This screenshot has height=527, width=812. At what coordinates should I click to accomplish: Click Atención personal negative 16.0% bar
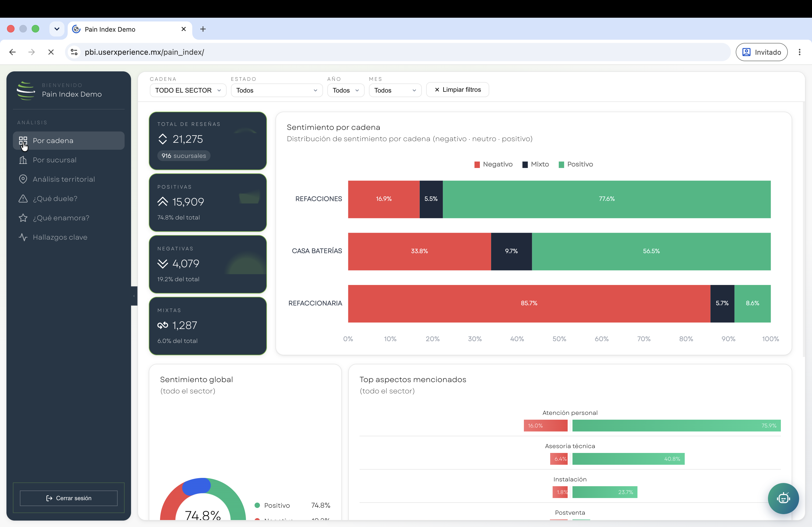coord(546,425)
